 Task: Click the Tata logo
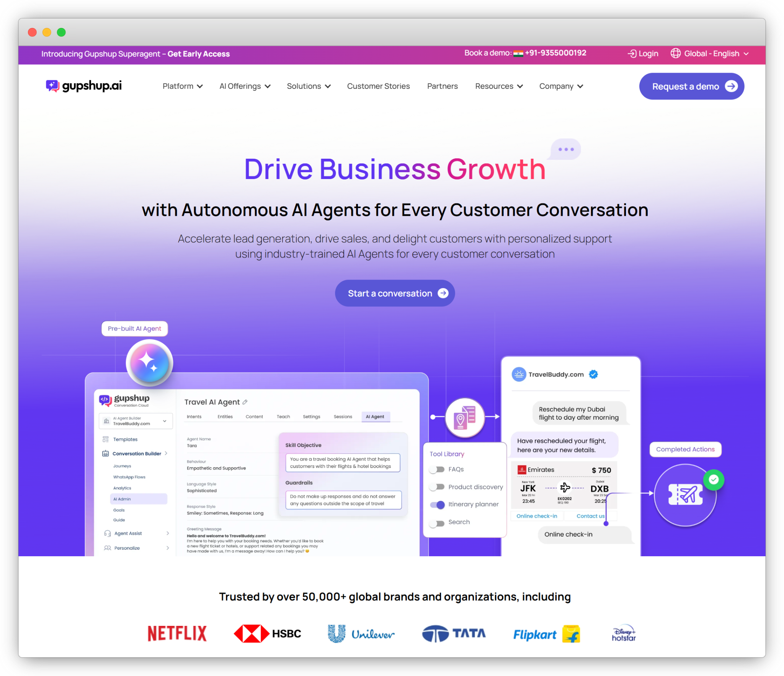pos(454,634)
